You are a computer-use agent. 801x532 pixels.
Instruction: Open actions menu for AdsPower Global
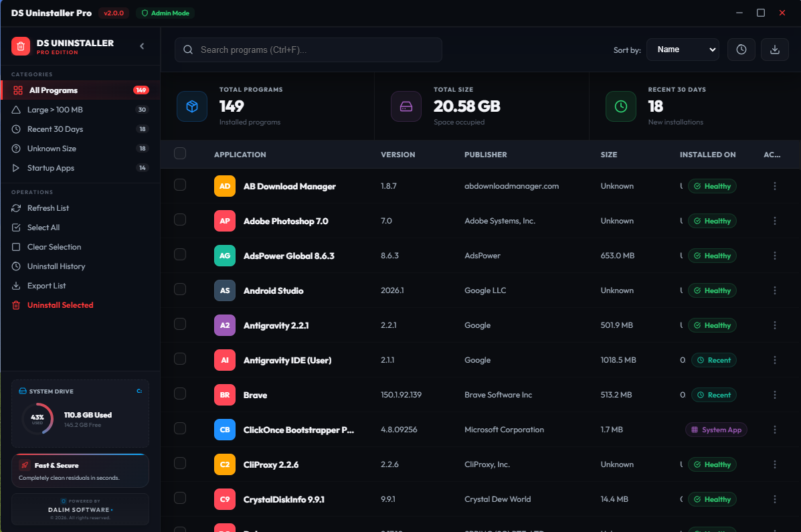(774, 256)
